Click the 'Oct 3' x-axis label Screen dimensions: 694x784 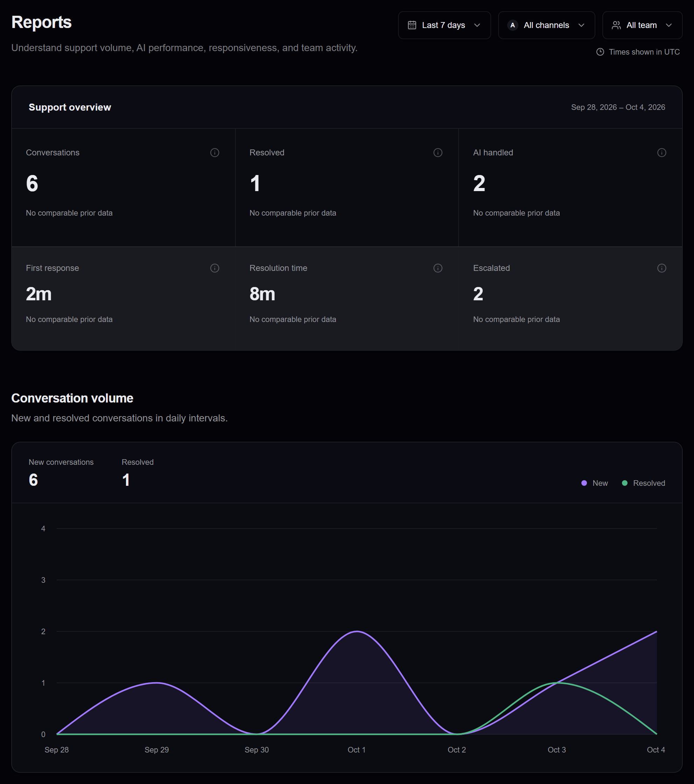557,750
